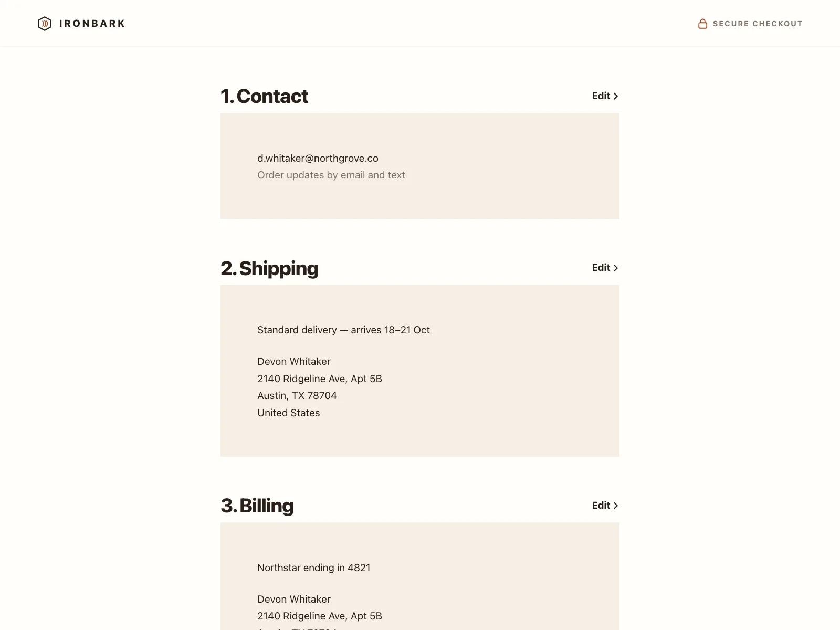Click the chevron next to Contact Edit
The height and width of the screenshot is (630, 840).
click(x=616, y=96)
